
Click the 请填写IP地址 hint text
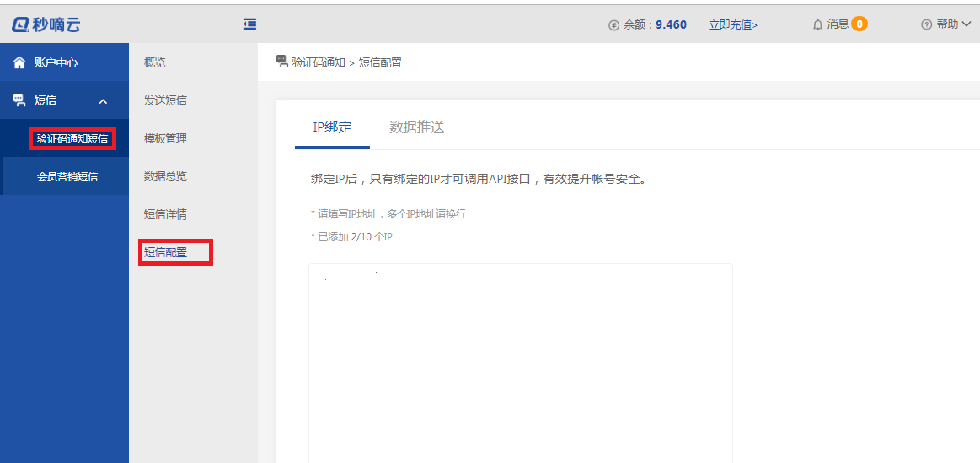tap(388, 214)
